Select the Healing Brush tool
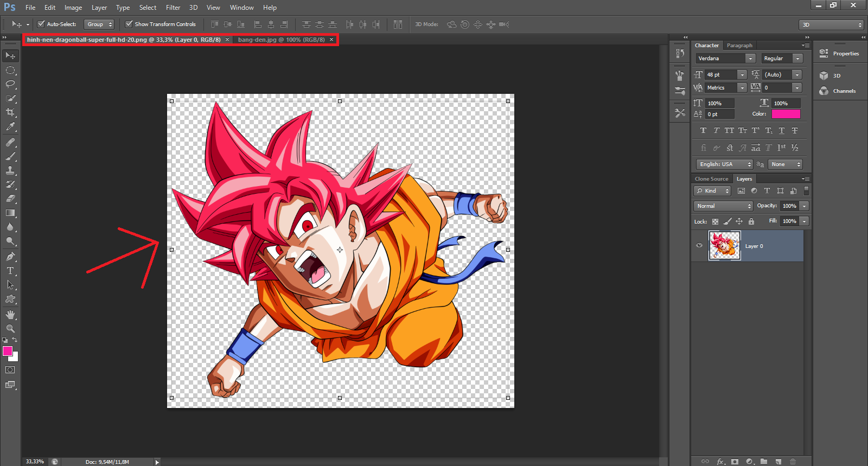Image resolution: width=868 pixels, height=466 pixels. click(x=10, y=142)
